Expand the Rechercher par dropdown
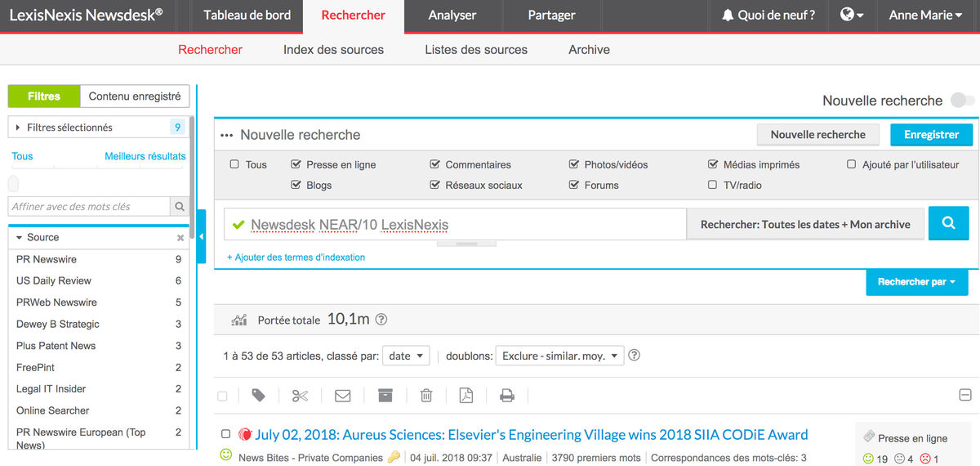The width and height of the screenshot is (980, 466). [916, 282]
